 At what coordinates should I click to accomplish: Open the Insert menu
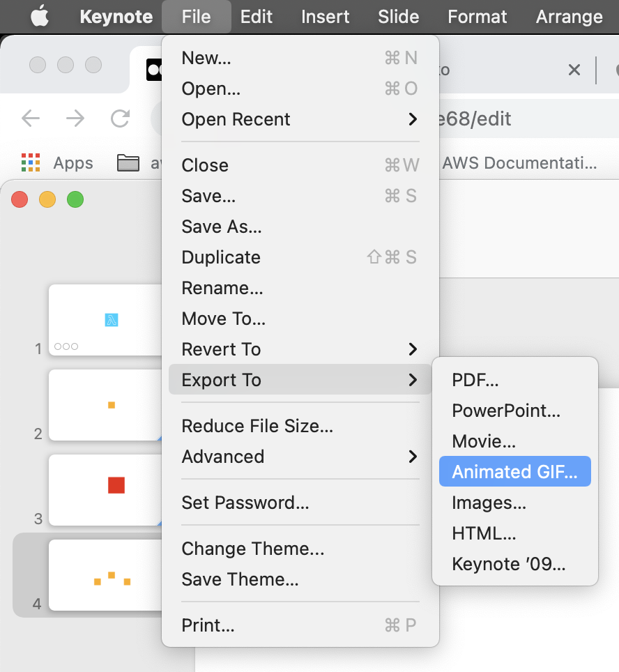pyautogui.click(x=325, y=17)
